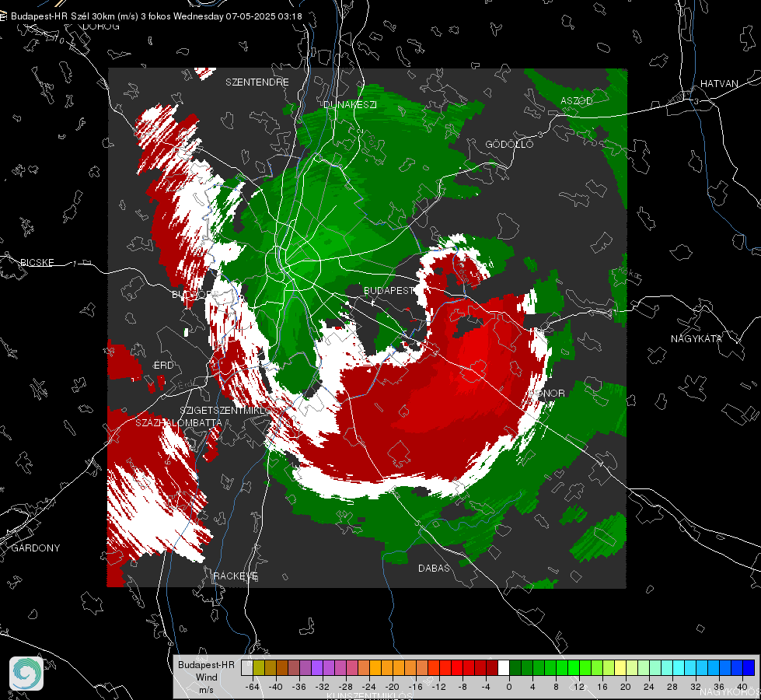This screenshot has width=761, height=700.
Task: Click the BUDAPEST label on the radar
Action: coord(389,290)
